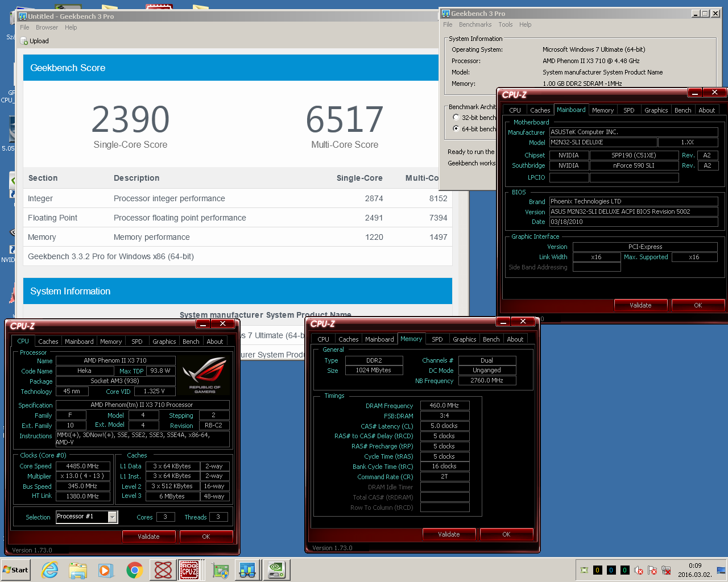Image resolution: width=728 pixels, height=582 pixels.
Task: Open SPD tab in CPU-Z Memory window
Action: click(x=437, y=339)
